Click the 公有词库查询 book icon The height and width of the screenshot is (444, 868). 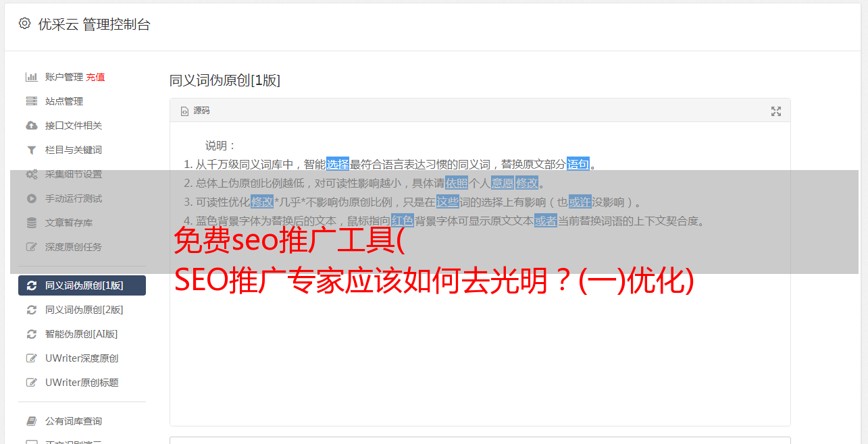click(31, 421)
